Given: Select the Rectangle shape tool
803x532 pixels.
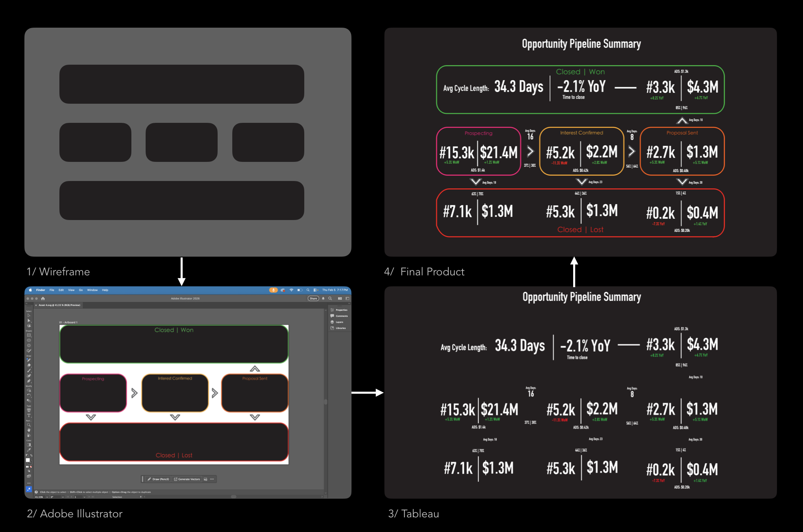Looking at the screenshot, I should click(29, 335).
